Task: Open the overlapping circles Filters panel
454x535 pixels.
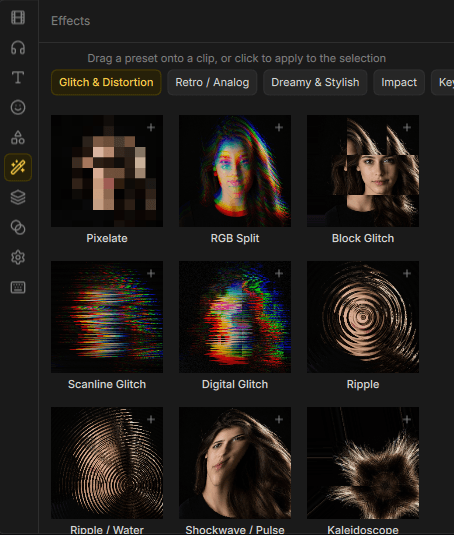Action: point(18,228)
